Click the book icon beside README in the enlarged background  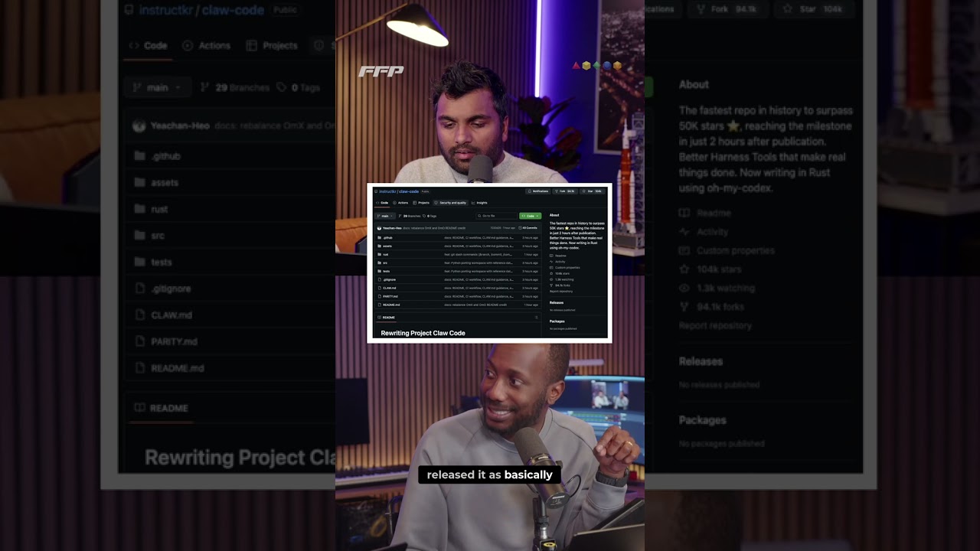pos(139,408)
